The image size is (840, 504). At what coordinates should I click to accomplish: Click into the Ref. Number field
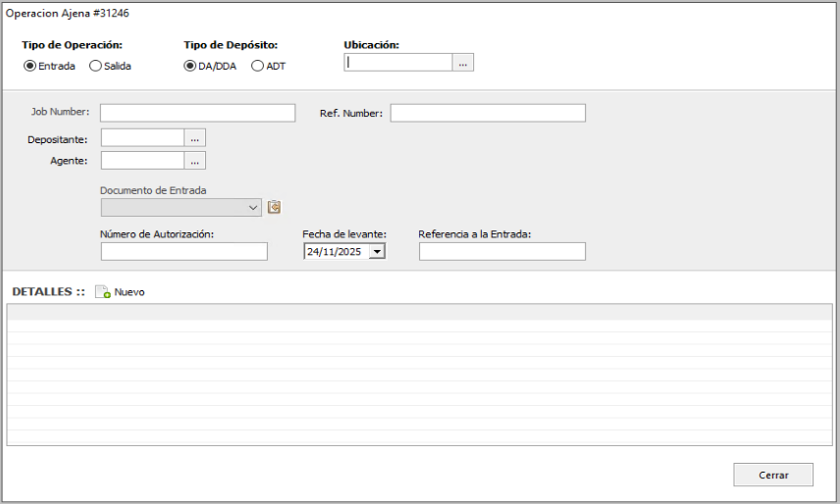pos(487,113)
